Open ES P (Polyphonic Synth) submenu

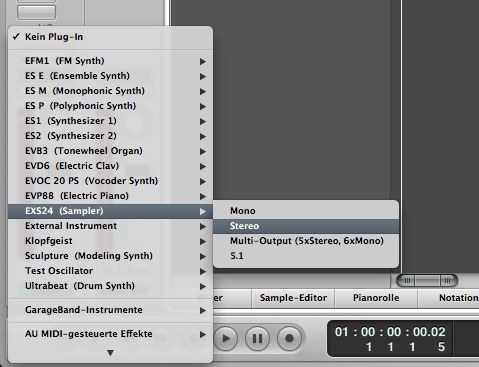110,106
